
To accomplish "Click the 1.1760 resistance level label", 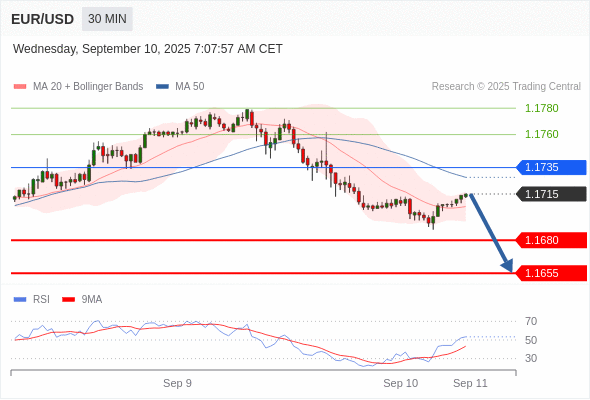I will (x=541, y=134).
